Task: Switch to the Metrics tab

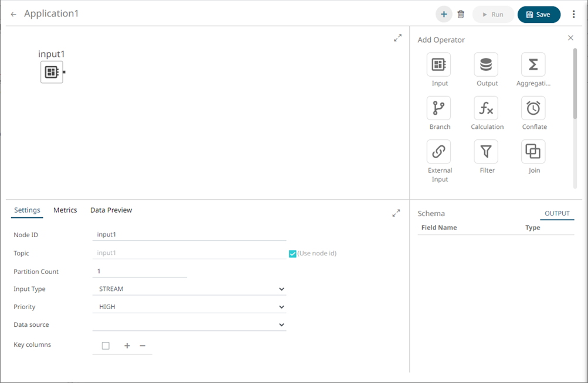Action: [65, 210]
